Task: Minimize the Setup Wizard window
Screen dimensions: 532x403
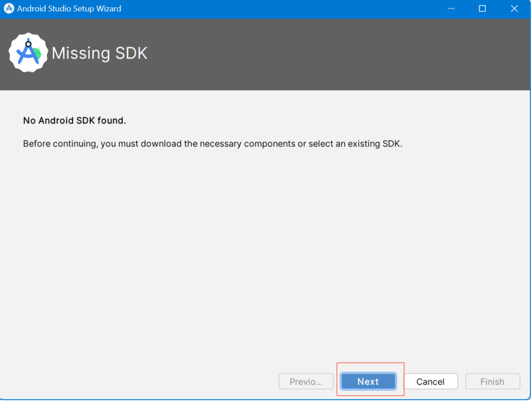Action: (451, 8)
